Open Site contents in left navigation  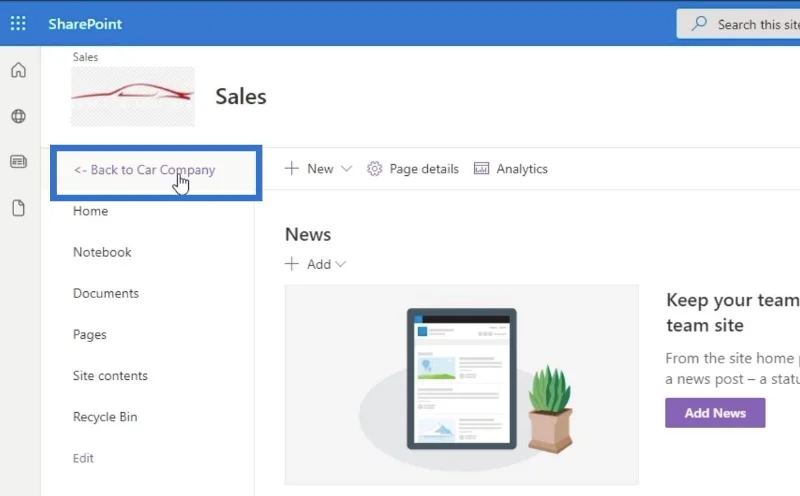coord(110,376)
